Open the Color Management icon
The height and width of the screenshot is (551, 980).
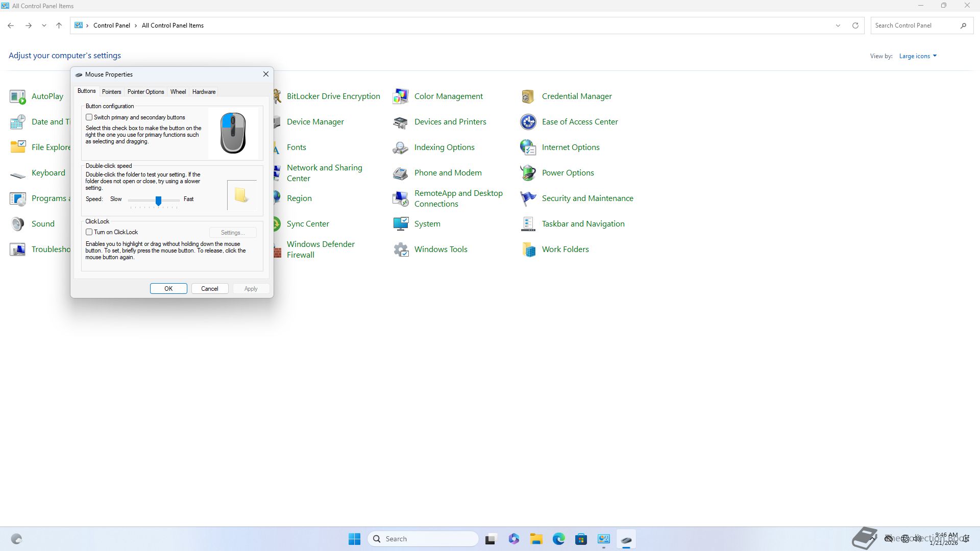(401, 96)
